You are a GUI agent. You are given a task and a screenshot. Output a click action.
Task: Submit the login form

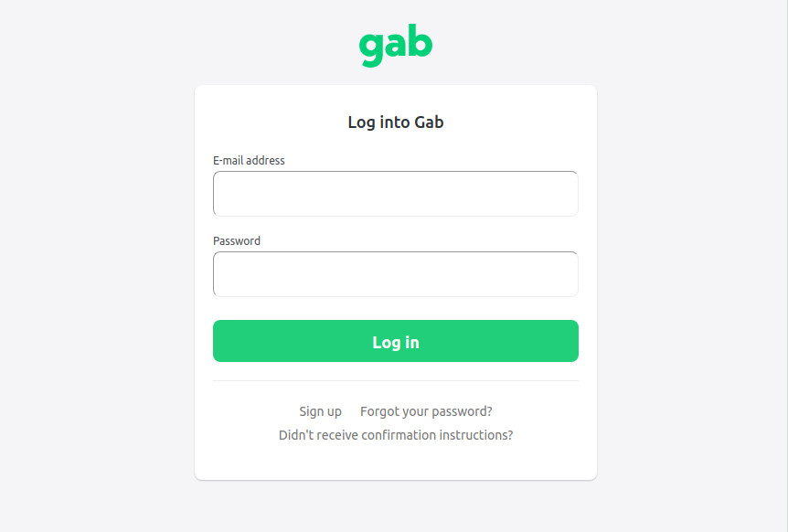[395, 341]
